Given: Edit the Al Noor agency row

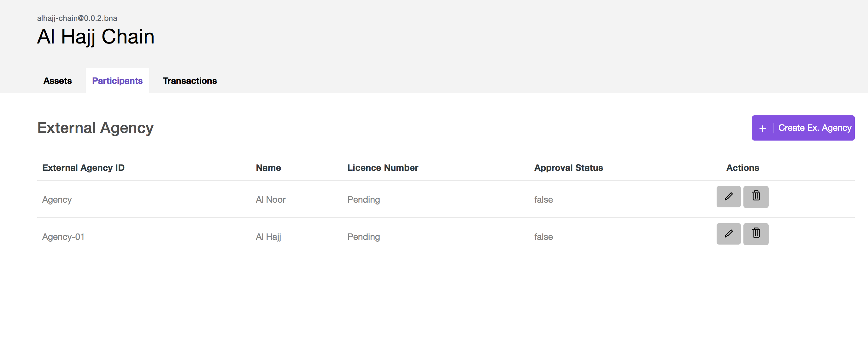Looking at the screenshot, I should tap(728, 197).
